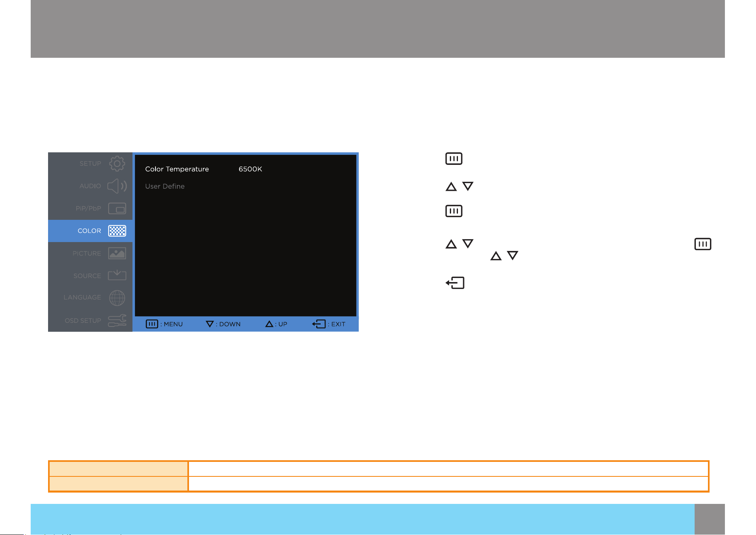The width and height of the screenshot is (756, 535).
Task: Open the OSD SETUP tools icon
Action: coord(117,320)
